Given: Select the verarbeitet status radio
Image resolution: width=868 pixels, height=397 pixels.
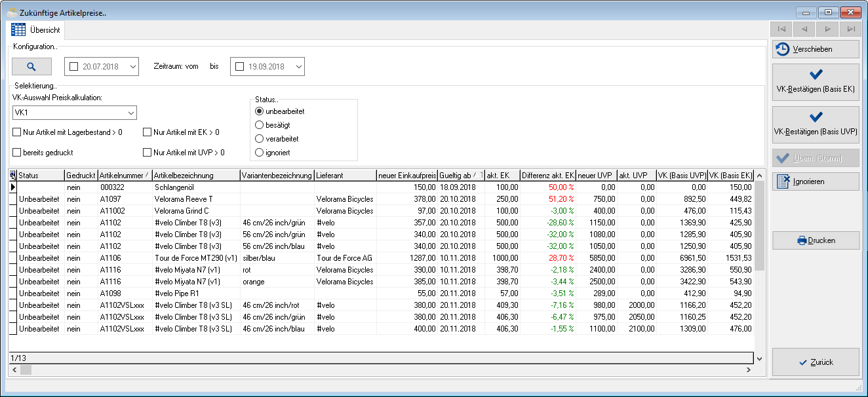Looking at the screenshot, I should (277, 139).
